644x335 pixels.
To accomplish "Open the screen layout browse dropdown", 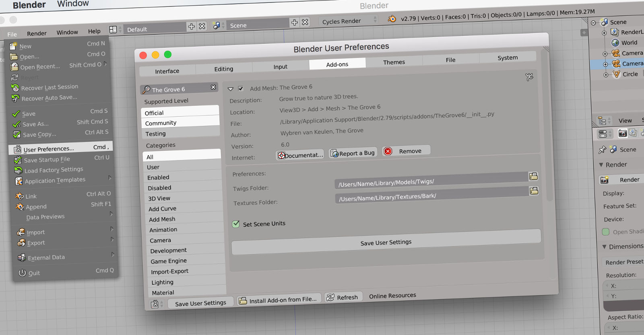I will (115, 29).
